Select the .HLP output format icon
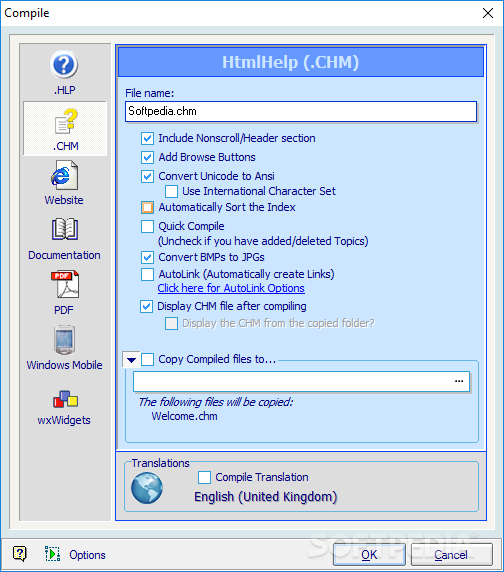504x572 pixels. 64,65
